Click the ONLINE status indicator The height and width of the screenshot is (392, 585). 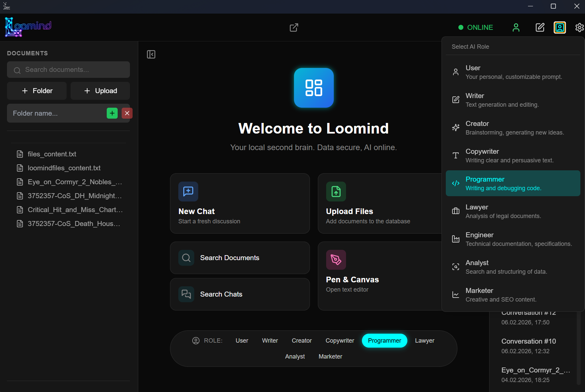point(476,28)
